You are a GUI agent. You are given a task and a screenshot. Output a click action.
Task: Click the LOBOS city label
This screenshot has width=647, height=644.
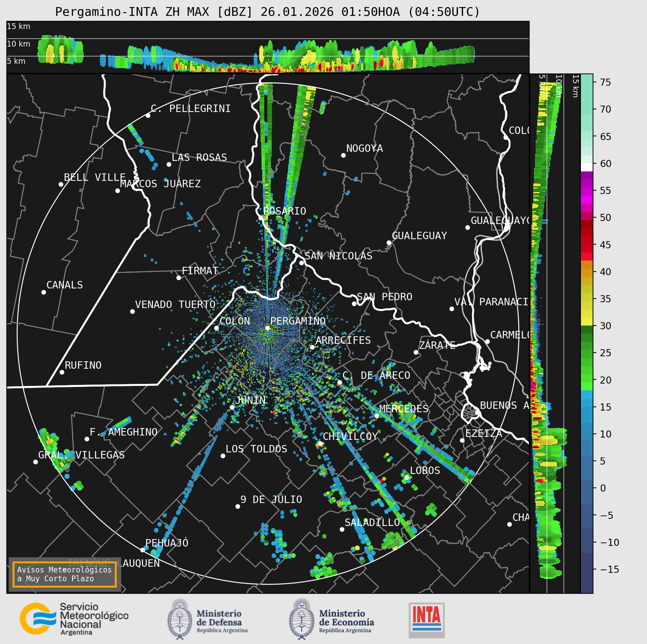[425, 470]
